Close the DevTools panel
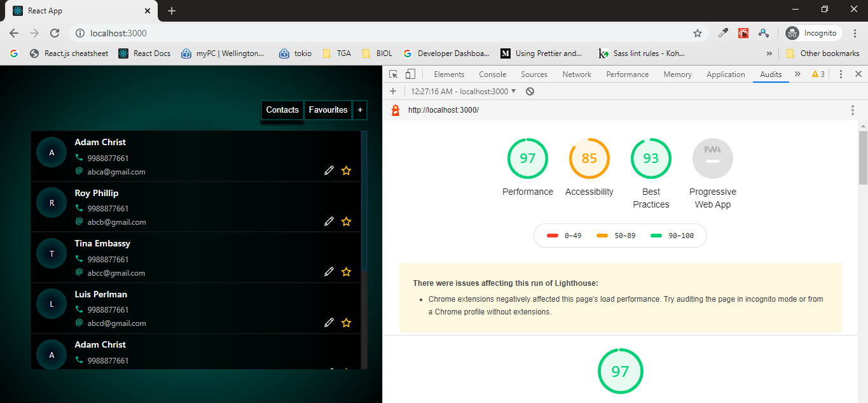 pyautogui.click(x=858, y=74)
